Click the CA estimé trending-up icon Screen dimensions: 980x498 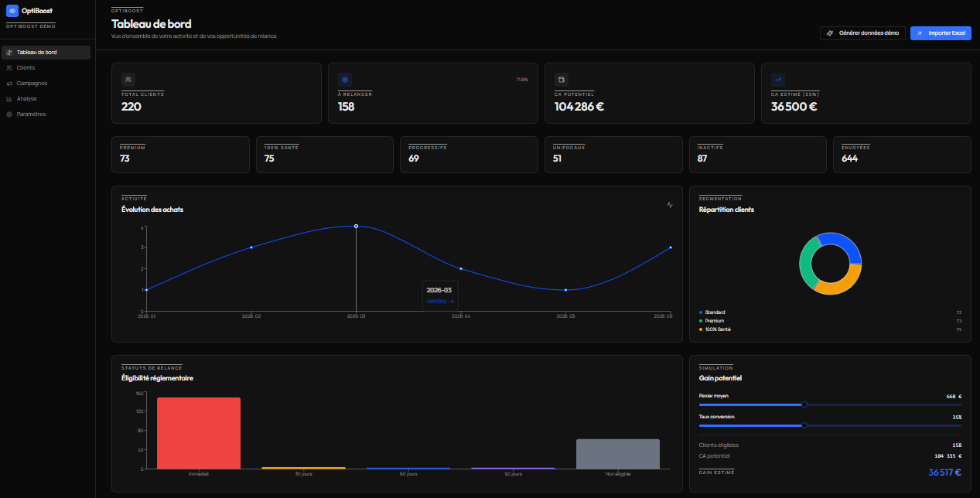point(778,79)
